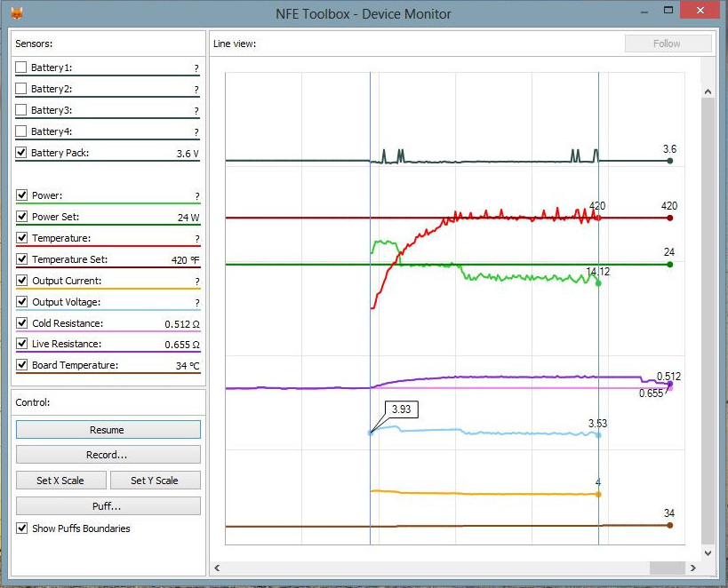This screenshot has height=588, width=728.
Task: Click the chart's vertical scroll down arrow
Action: 708,552
